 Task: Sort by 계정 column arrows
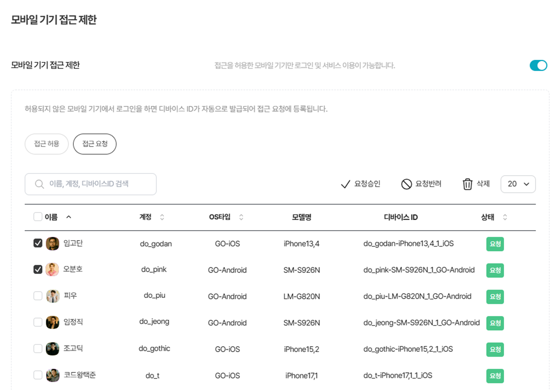(x=162, y=217)
